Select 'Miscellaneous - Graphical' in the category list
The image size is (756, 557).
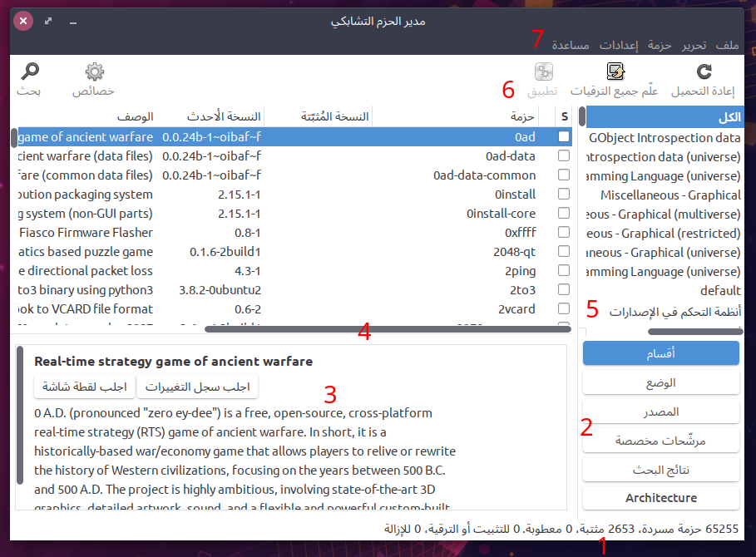(670, 195)
